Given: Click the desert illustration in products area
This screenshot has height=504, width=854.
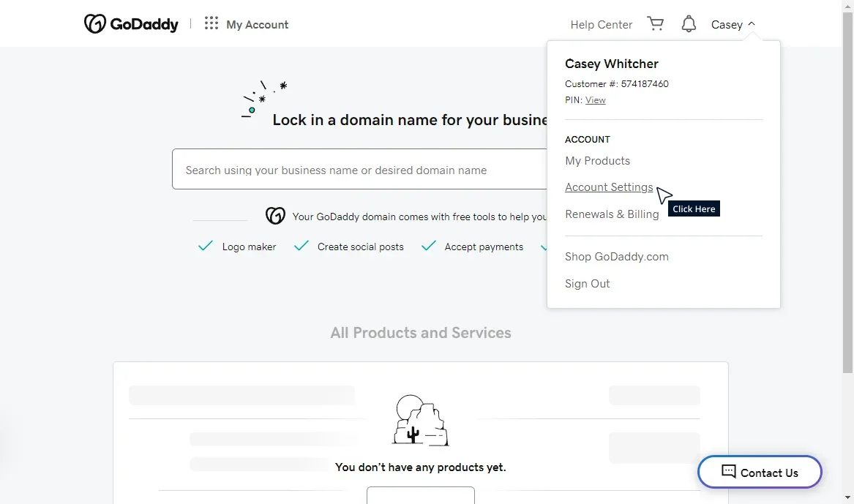Looking at the screenshot, I should tap(420, 419).
